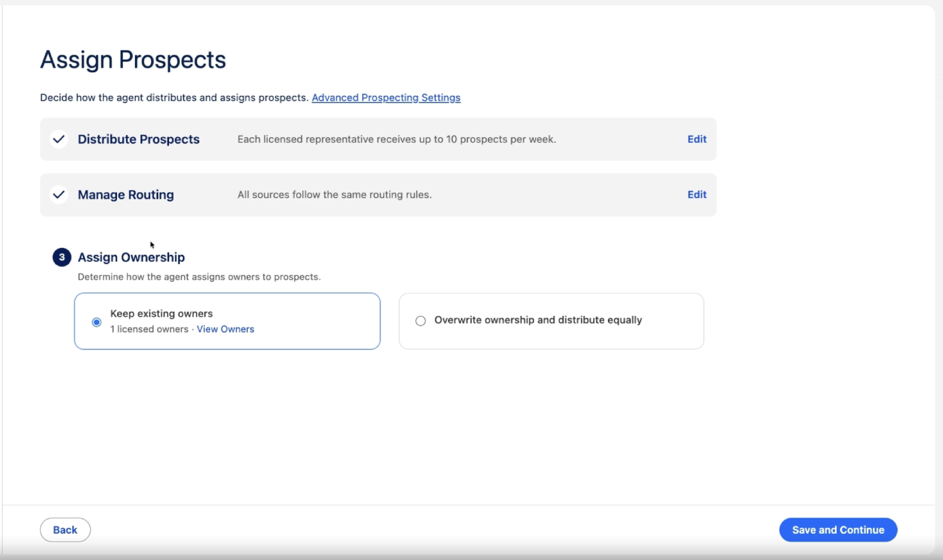This screenshot has width=943, height=560.
Task: Click the Manage Routing checkmark icon
Action: pyautogui.click(x=59, y=194)
